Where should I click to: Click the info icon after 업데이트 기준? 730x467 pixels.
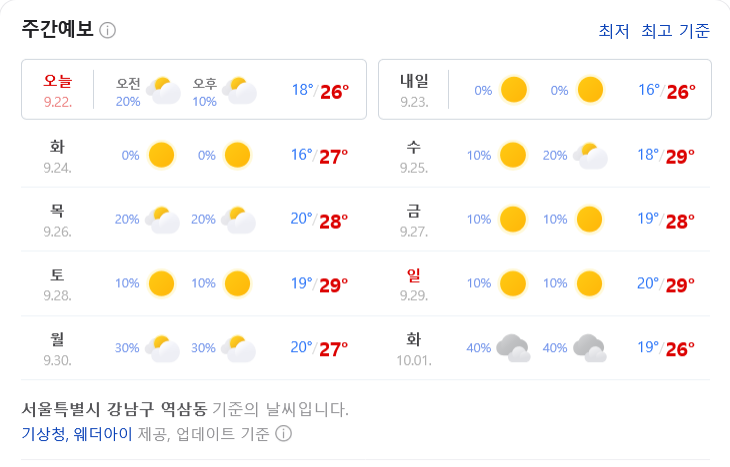[284, 434]
